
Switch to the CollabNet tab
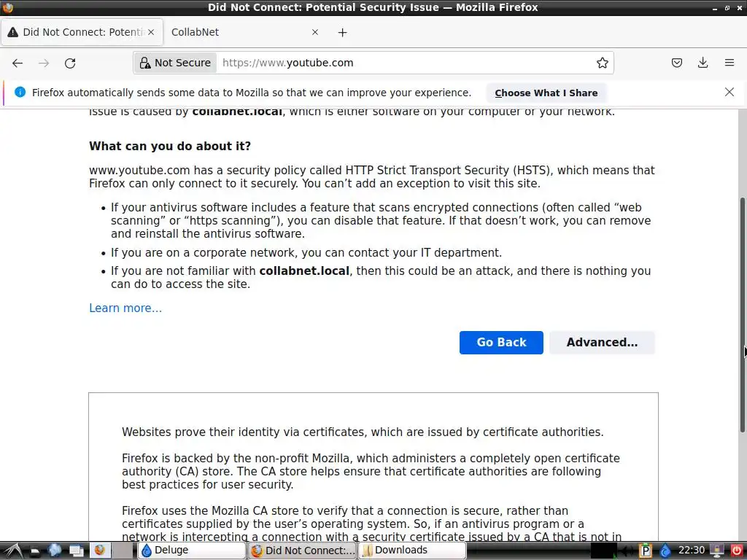tap(245, 32)
